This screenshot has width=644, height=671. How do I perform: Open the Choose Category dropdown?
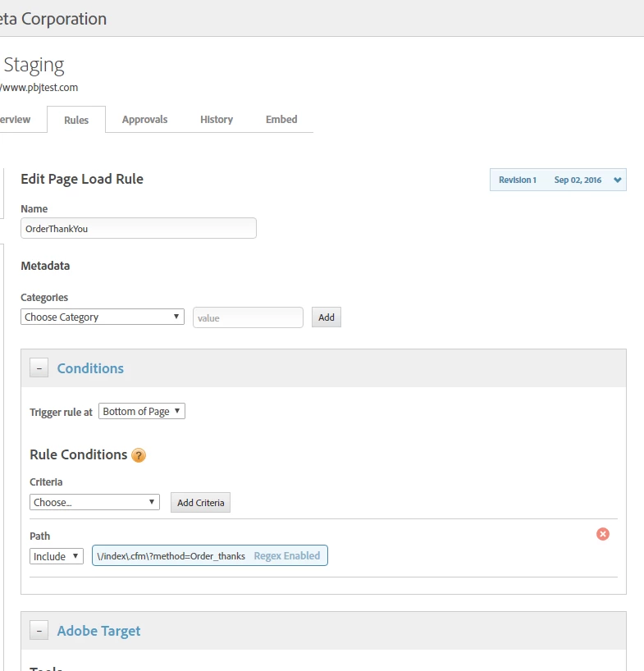[x=103, y=317]
